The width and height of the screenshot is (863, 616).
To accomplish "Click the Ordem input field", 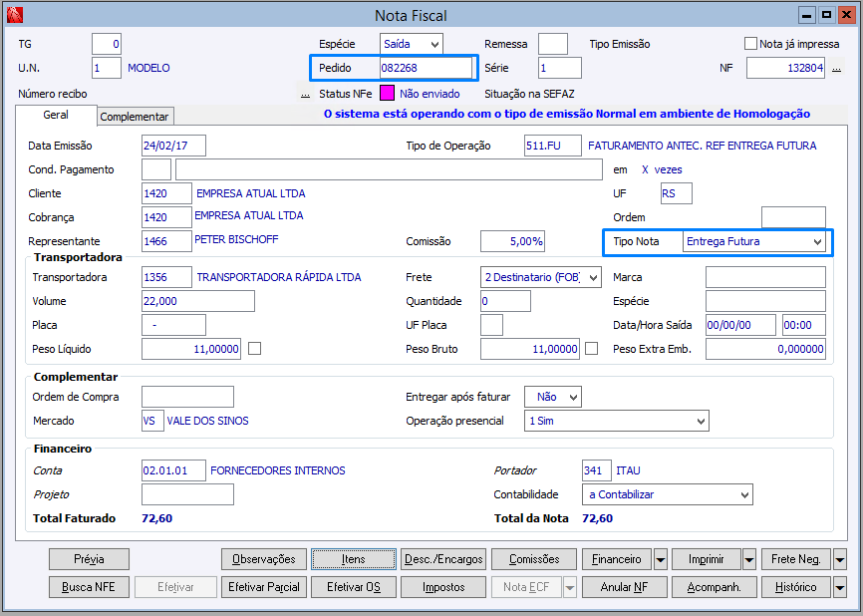I will coord(793,217).
